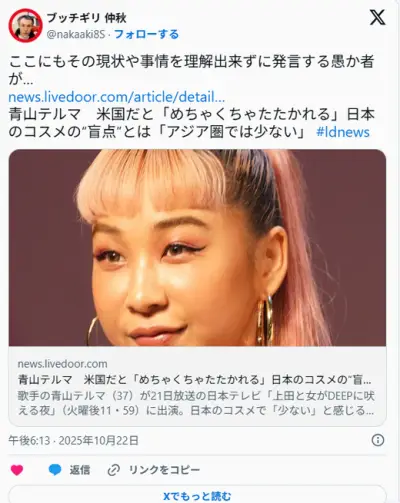Select the リンクをコピー label

pos(164,470)
